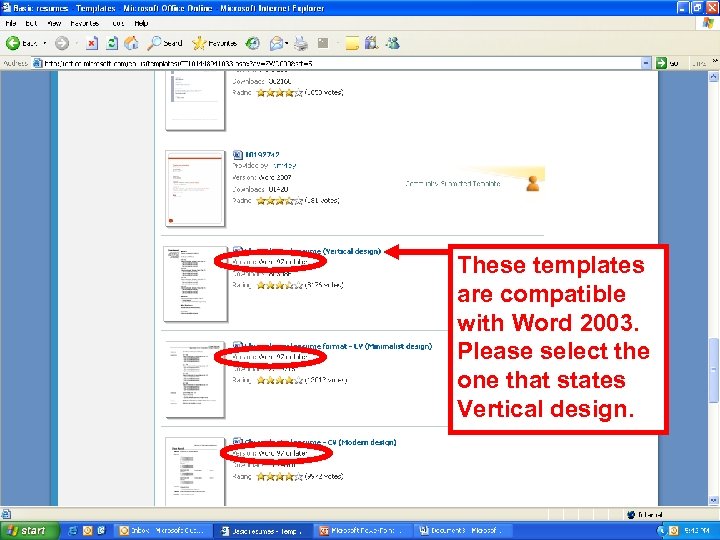Open the Back history dropdown arrow

45,43
